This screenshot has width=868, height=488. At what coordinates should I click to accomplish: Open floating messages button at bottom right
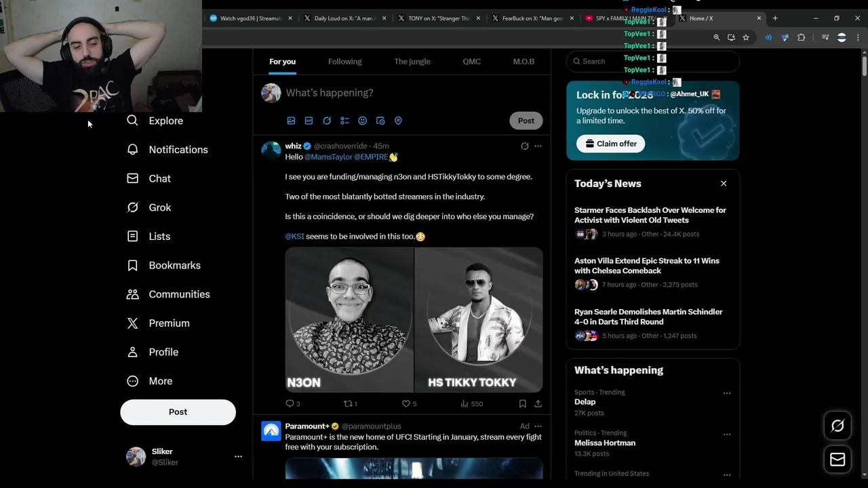tap(837, 460)
